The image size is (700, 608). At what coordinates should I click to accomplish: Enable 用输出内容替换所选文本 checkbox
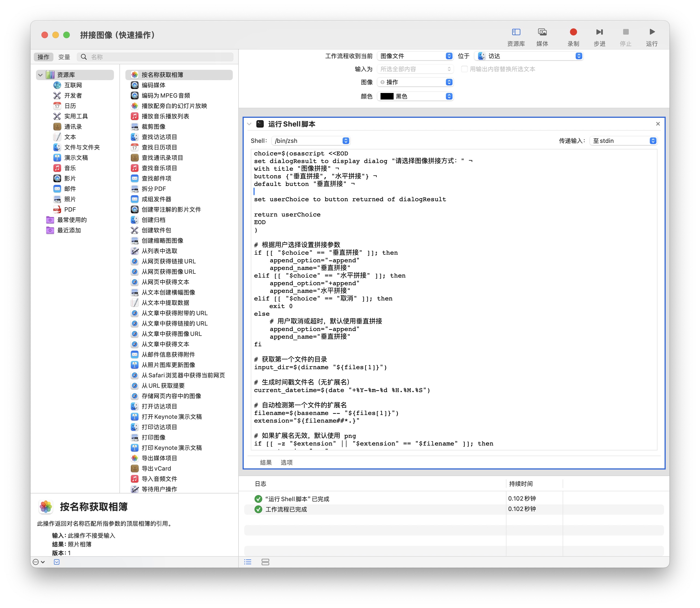[464, 69]
